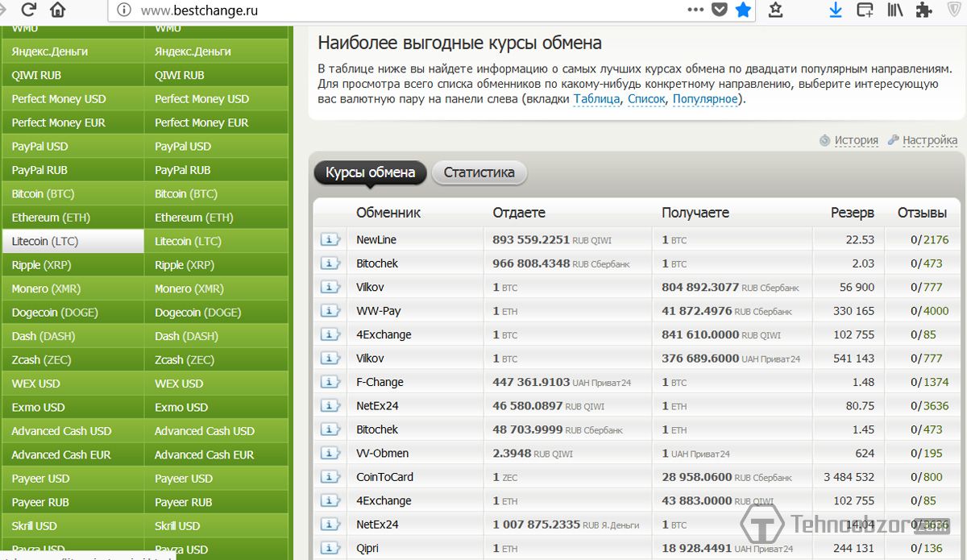This screenshot has height=560, width=967.
Task: Open the F-Change exchanger
Action: point(380,383)
